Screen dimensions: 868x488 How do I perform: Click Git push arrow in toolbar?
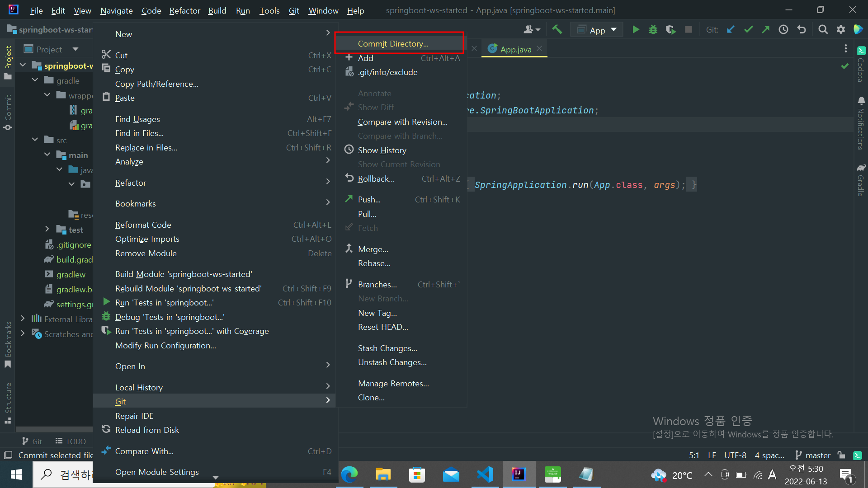click(x=765, y=30)
